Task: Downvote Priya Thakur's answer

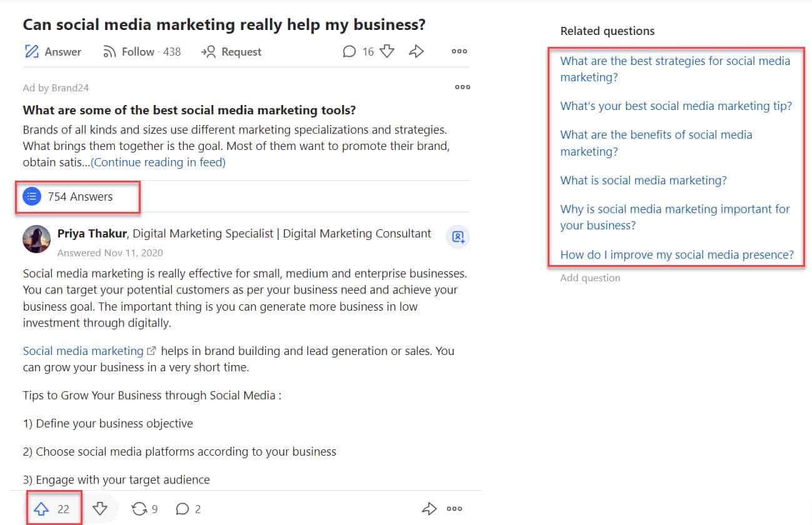Action: (100, 509)
